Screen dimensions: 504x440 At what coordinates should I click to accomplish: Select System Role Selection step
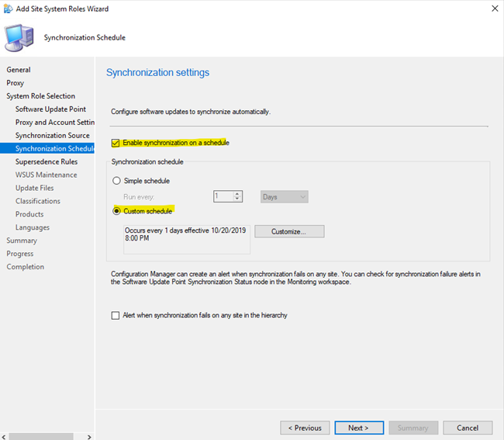click(41, 96)
